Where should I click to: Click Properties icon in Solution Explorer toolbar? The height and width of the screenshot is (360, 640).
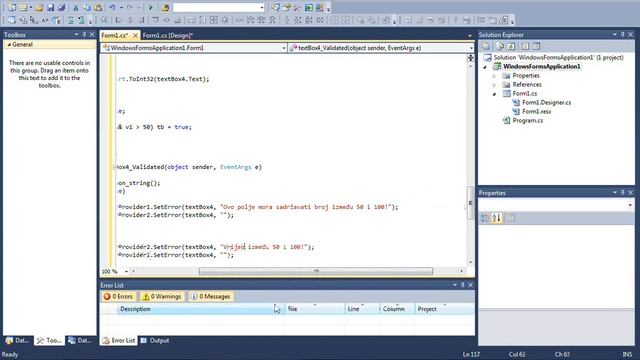tap(486, 46)
